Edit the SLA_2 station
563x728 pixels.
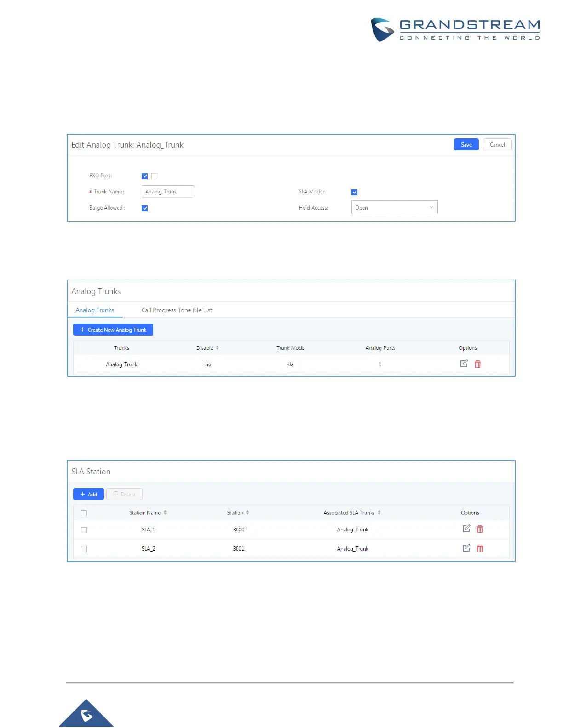pyautogui.click(x=466, y=548)
